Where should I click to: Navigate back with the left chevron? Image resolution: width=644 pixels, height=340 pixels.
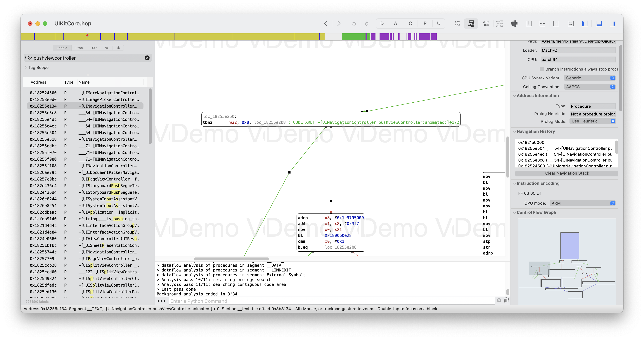(326, 23)
